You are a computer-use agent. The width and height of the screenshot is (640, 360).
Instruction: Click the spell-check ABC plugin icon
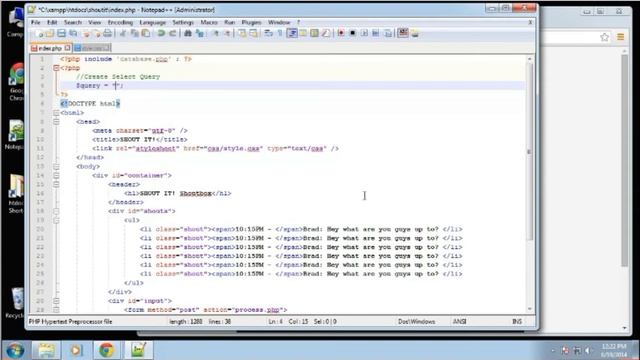point(403,33)
